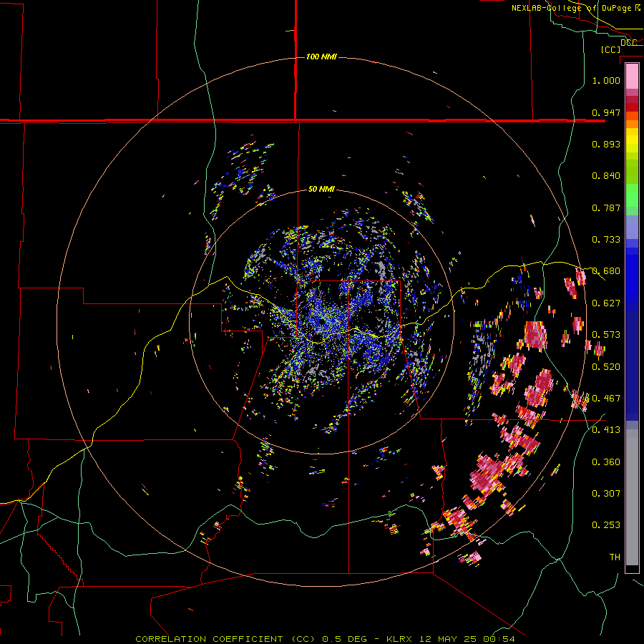644x644 pixels.
Task: Click the 0.947 legend value
Action: tap(606, 112)
